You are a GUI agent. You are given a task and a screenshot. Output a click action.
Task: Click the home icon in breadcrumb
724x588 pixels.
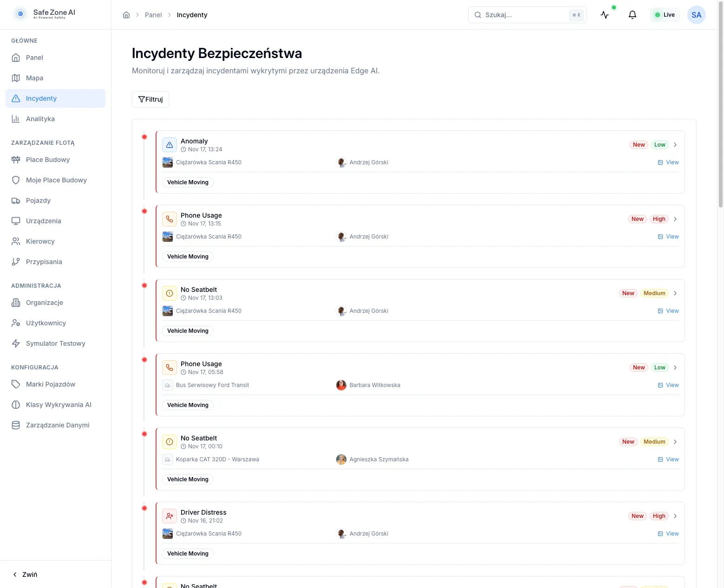(x=126, y=15)
